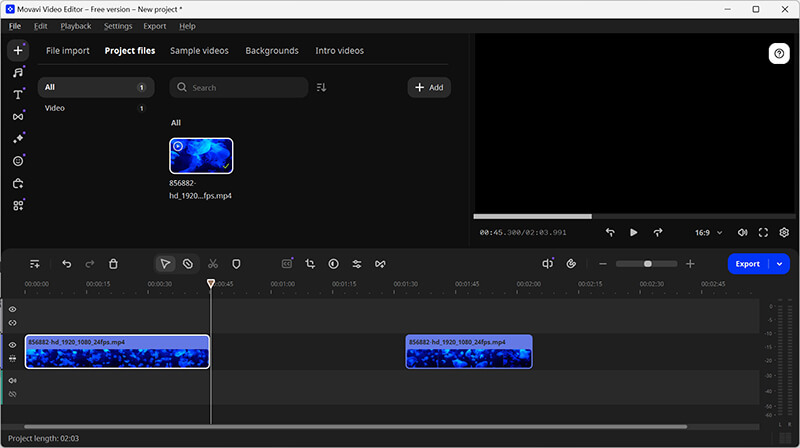Click the Search files input field
Screen dimensions: 800x448
pos(239,87)
